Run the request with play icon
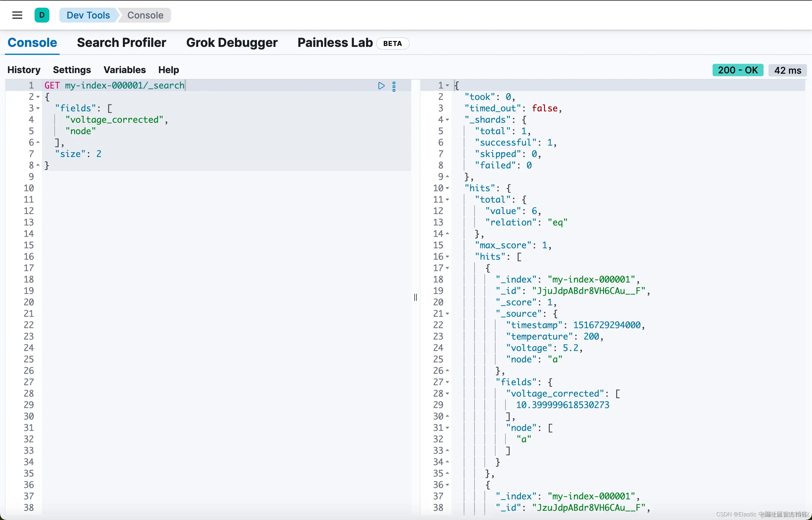This screenshot has width=812, height=520. 381,86
